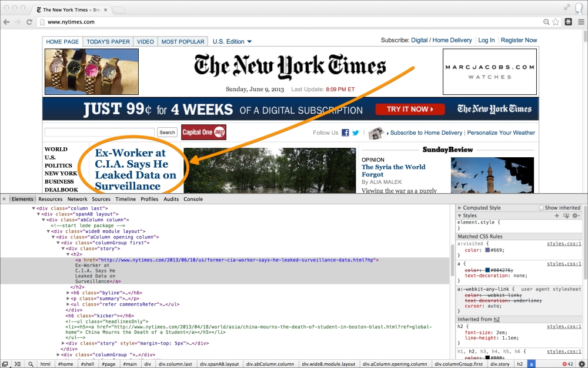Click the #004276 color swatch in the a rule
The height and width of the screenshot is (368, 588).
487,270
